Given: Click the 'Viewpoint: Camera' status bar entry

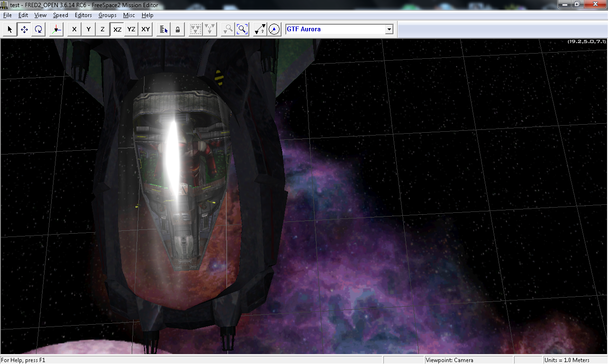Looking at the screenshot, I should pos(450,360).
